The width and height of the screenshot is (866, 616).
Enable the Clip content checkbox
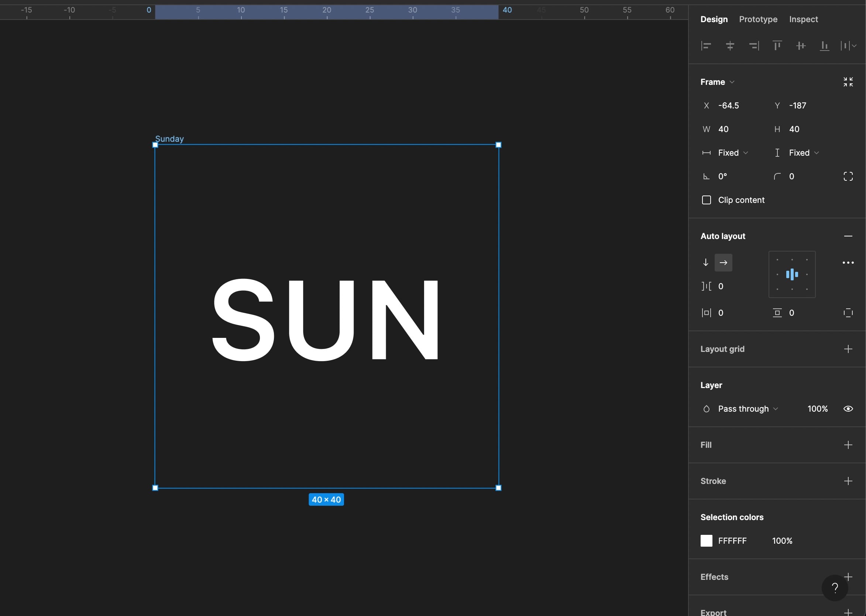coord(706,200)
